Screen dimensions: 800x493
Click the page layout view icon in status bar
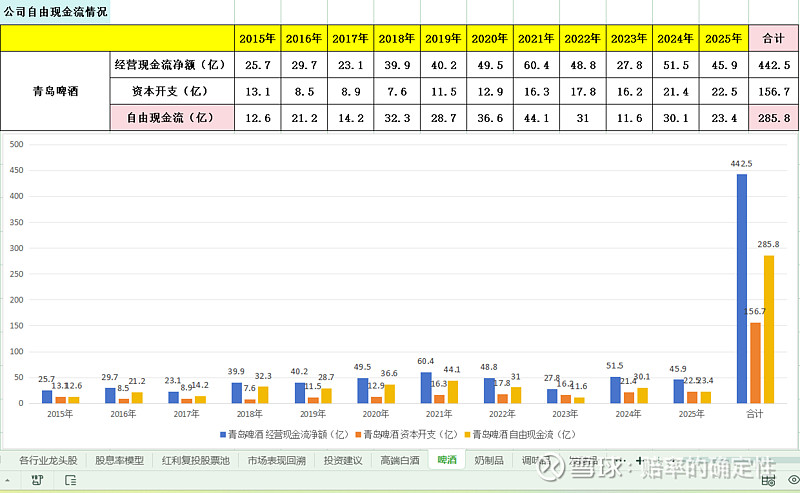point(768,480)
